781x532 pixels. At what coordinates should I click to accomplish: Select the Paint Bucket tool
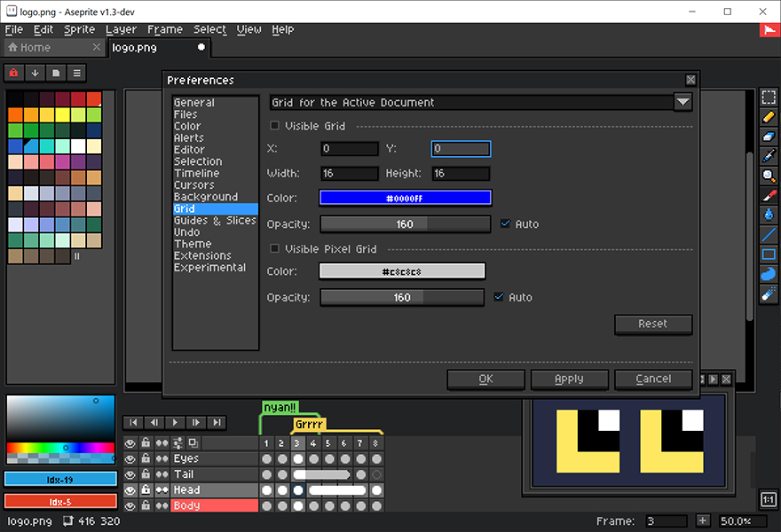pyautogui.click(x=768, y=215)
